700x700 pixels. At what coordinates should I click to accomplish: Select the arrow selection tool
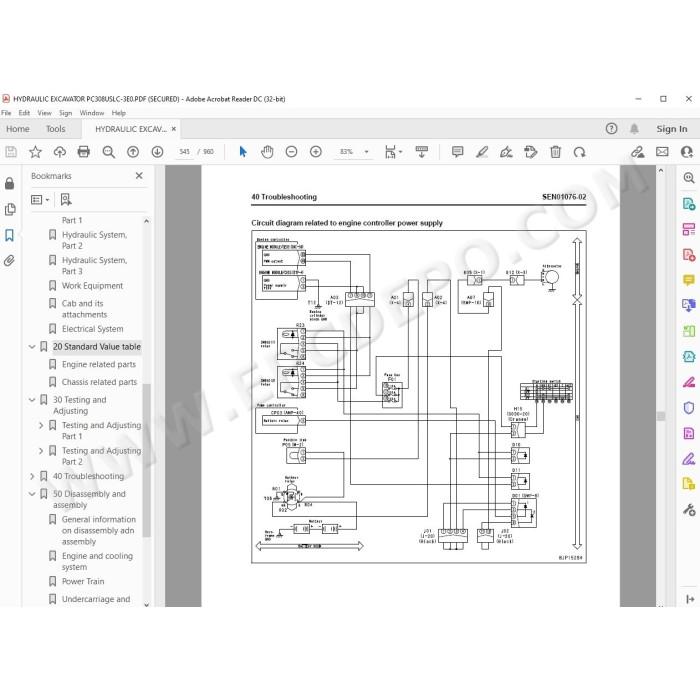[243, 152]
